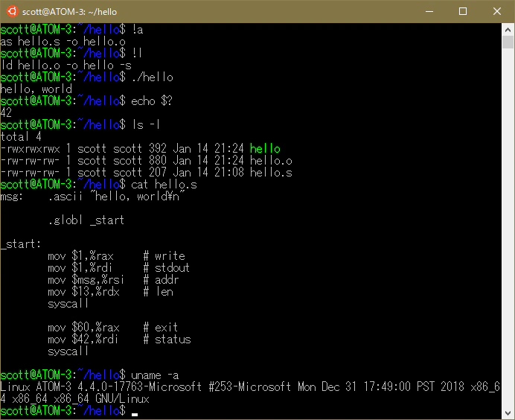Click the '4.4.0-17763-Microsoft' kernel version text
Viewport: 515px width, 420px height.
140,387
